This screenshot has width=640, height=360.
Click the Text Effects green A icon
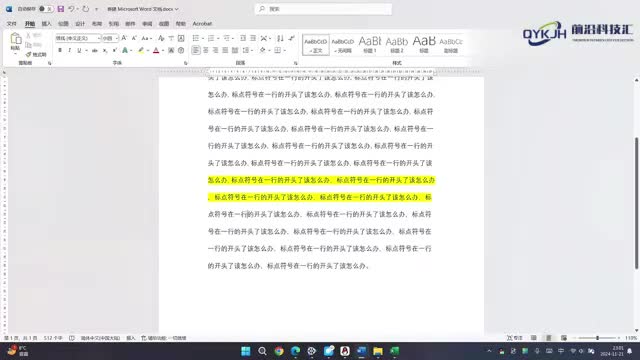125,51
